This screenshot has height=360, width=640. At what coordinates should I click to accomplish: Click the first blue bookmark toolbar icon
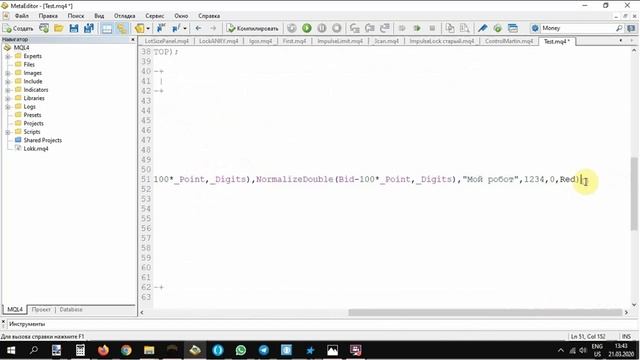coord(161,28)
